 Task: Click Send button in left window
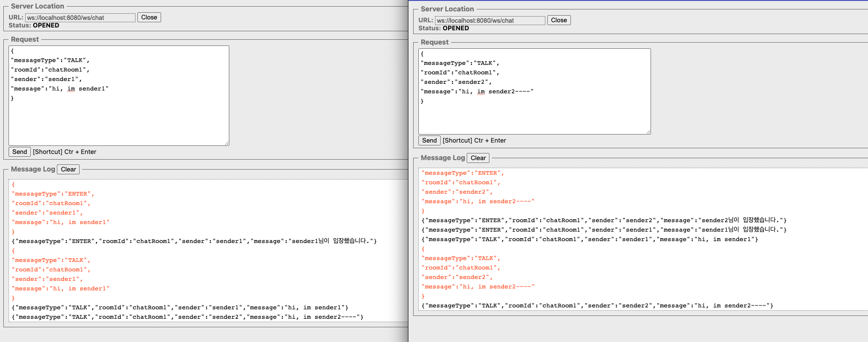pos(19,152)
